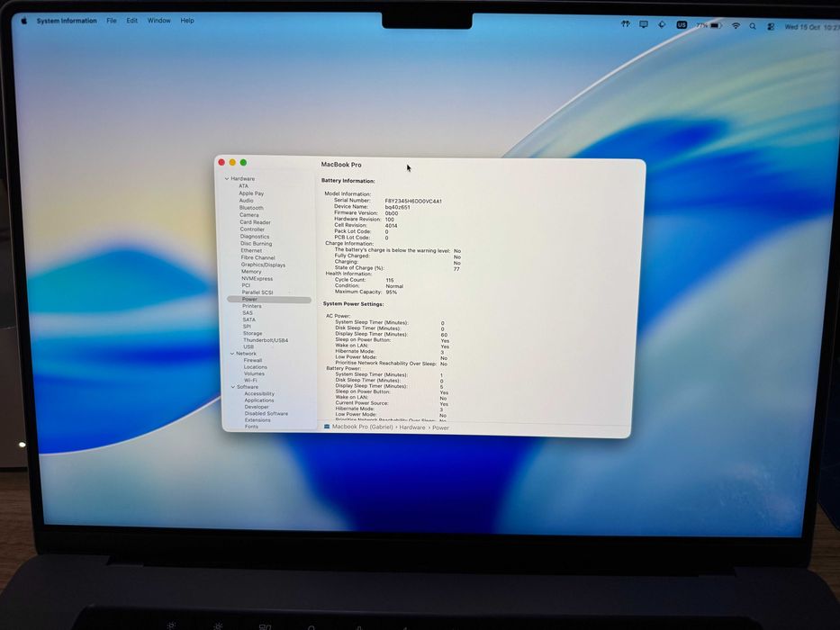
Task: Select Firewall under Network
Action: pyautogui.click(x=253, y=361)
